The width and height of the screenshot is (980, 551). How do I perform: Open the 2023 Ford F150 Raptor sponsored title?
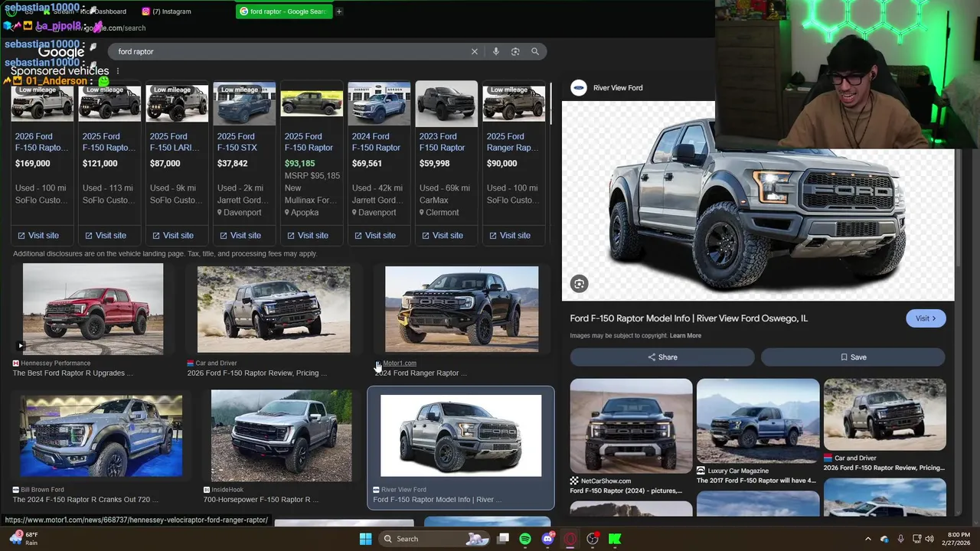coord(442,142)
